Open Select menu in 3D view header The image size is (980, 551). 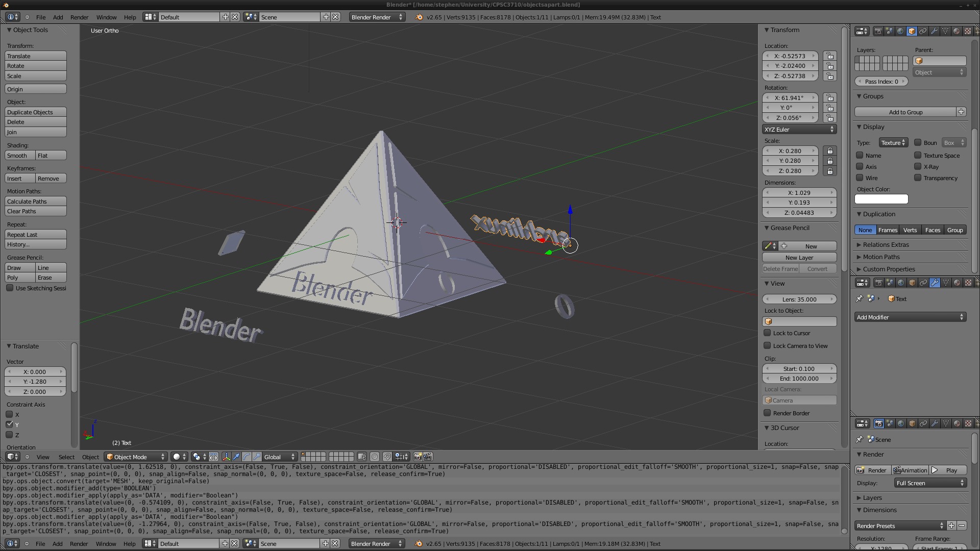point(66,457)
